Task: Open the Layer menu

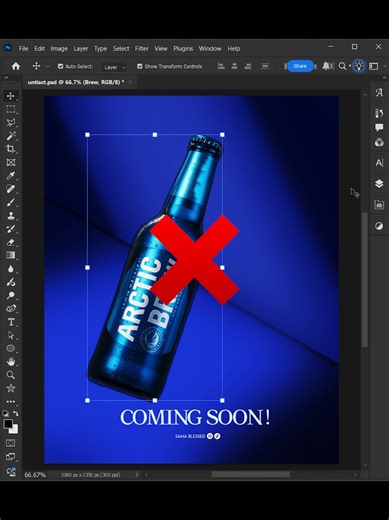Action: [x=81, y=49]
